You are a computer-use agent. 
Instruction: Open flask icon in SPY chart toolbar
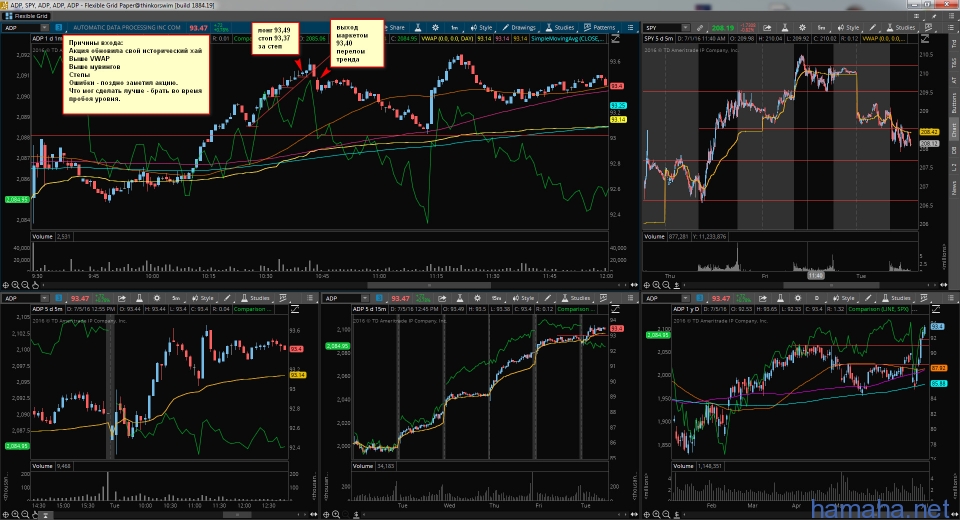coord(784,28)
